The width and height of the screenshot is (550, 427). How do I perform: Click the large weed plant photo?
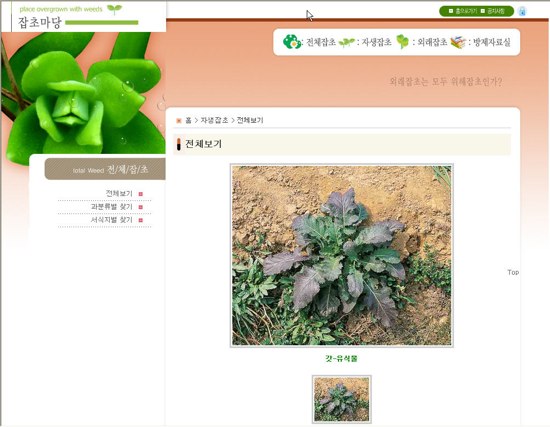(x=342, y=255)
